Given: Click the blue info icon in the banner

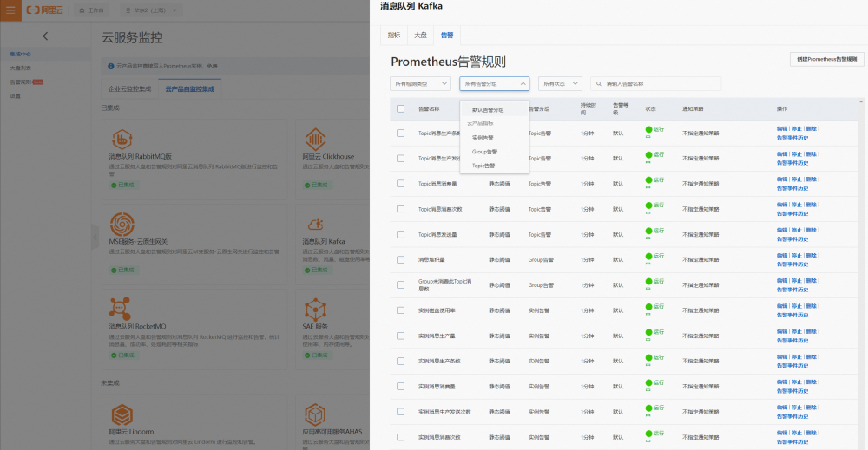Looking at the screenshot, I should 111,66.
